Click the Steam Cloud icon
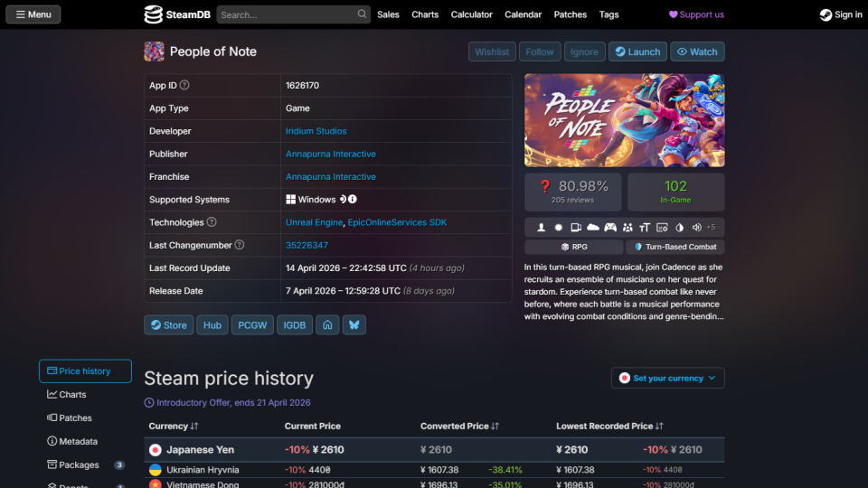Screen dimensions: 868x488 (593, 228)
